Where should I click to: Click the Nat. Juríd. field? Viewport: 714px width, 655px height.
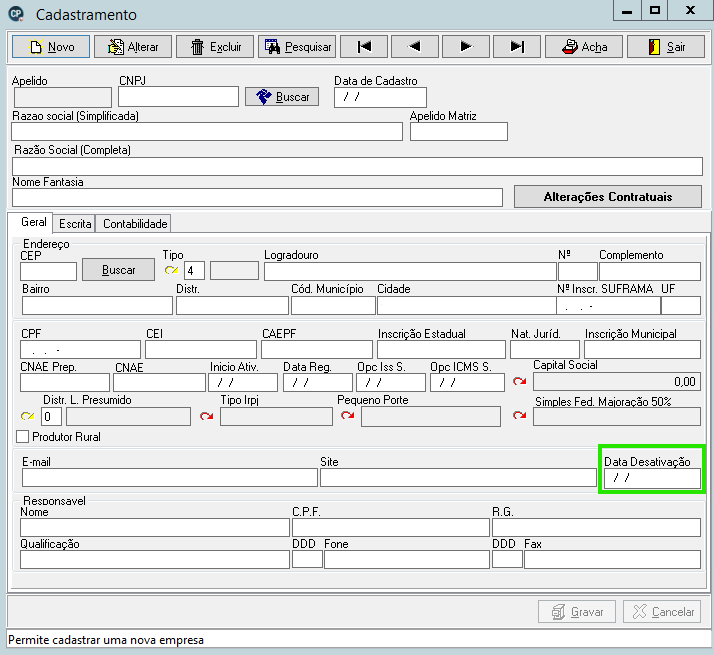545,350
